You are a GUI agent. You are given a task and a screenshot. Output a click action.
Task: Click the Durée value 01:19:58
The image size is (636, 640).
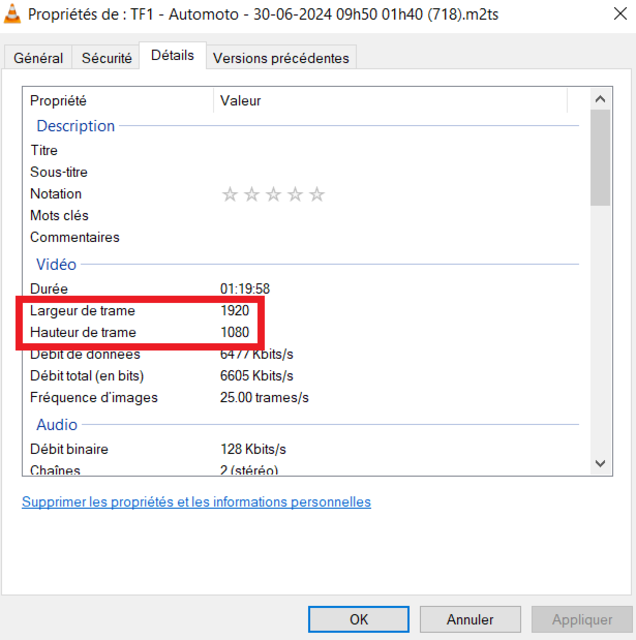[245, 289]
